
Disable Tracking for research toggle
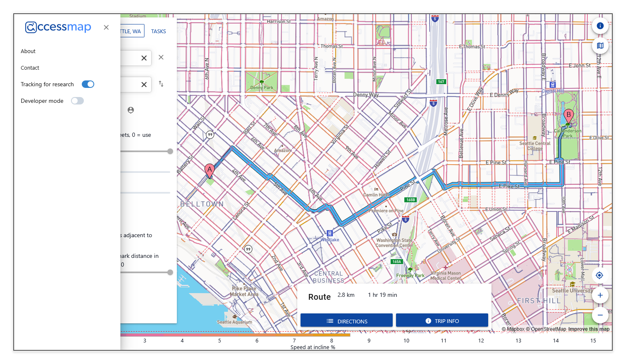coord(88,84)
